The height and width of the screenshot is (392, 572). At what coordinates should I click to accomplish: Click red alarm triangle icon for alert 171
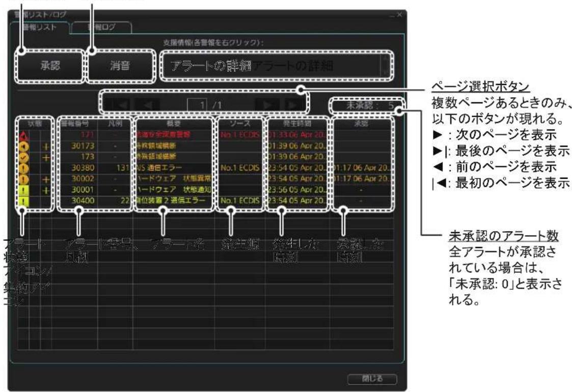point(23,135)
